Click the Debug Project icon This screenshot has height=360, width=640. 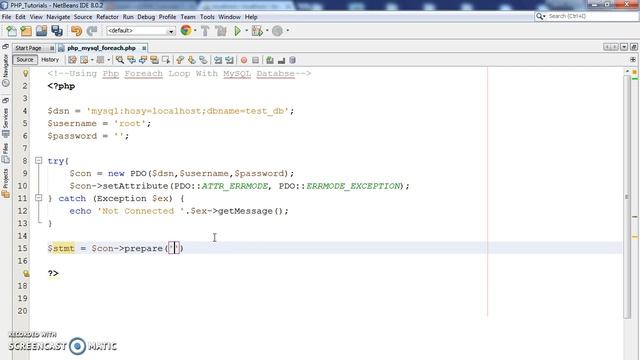pos(257,31)
